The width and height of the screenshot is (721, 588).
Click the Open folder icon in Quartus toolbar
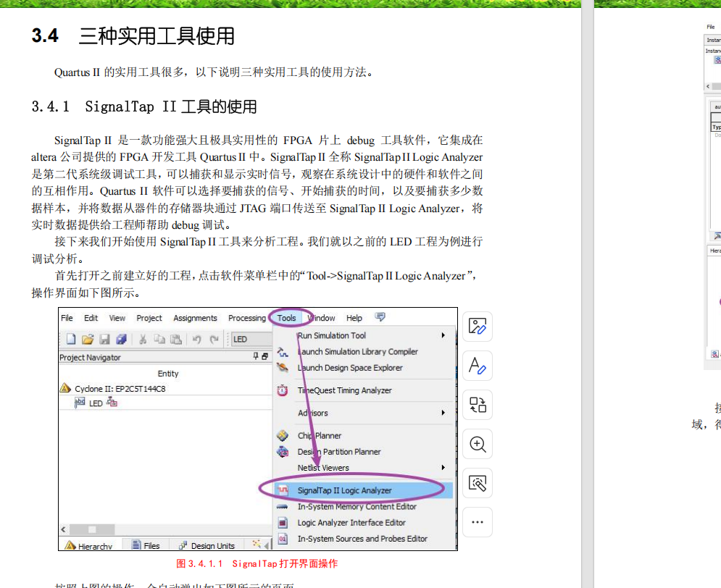point(88,339)
